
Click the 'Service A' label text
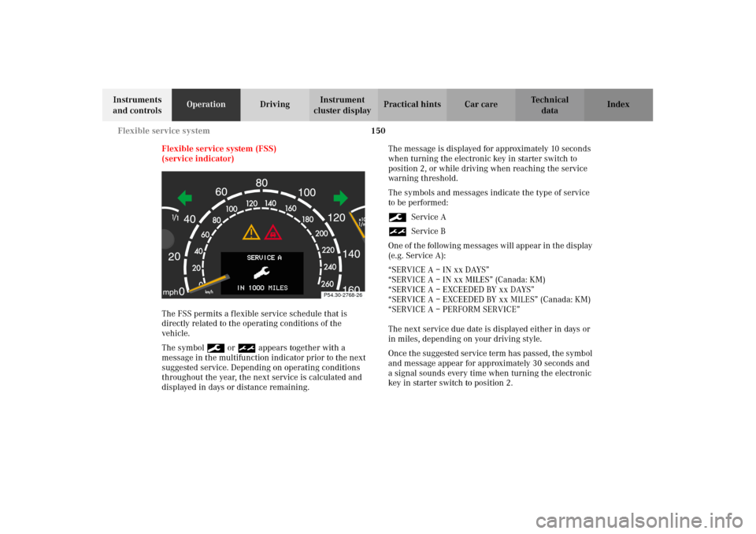tap(428, 217)
